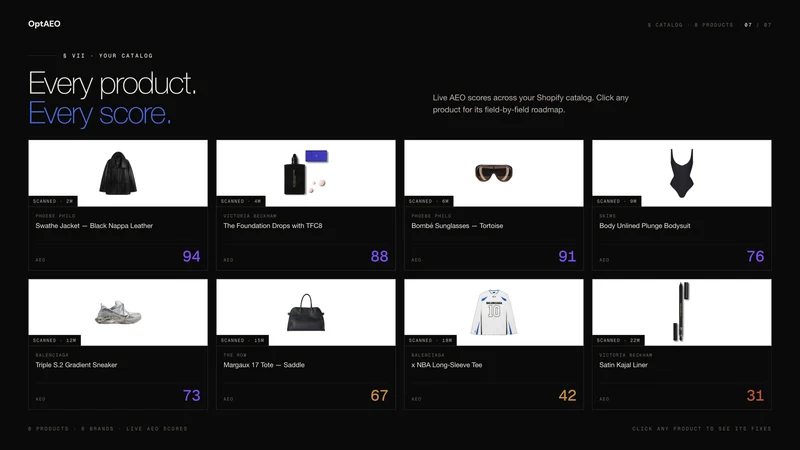Select 'Satin Kajal Liner' title
800x450 pixels.
click(623, 365)
